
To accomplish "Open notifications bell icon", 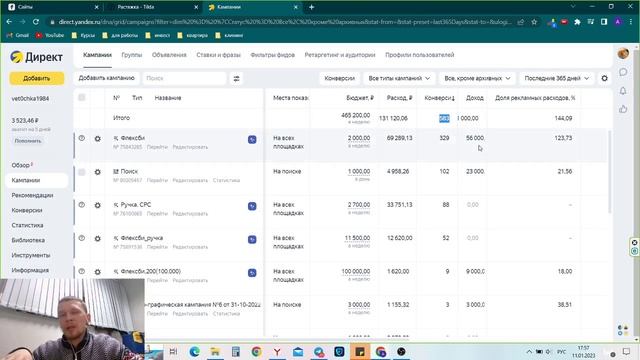I will coord(623,91).
